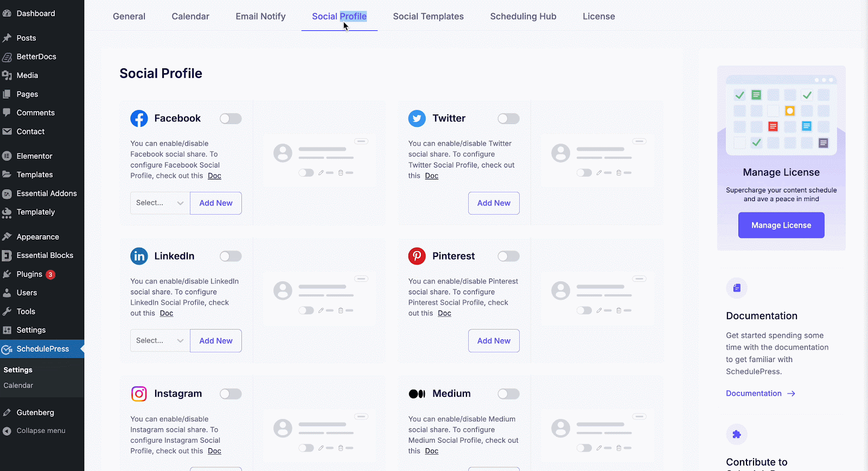Image resolution: width=868 pixels, height=471 pixels.
Task: Turn on the Pinterest share toggle
Action: pyautogui.click(x=509, y=256)
